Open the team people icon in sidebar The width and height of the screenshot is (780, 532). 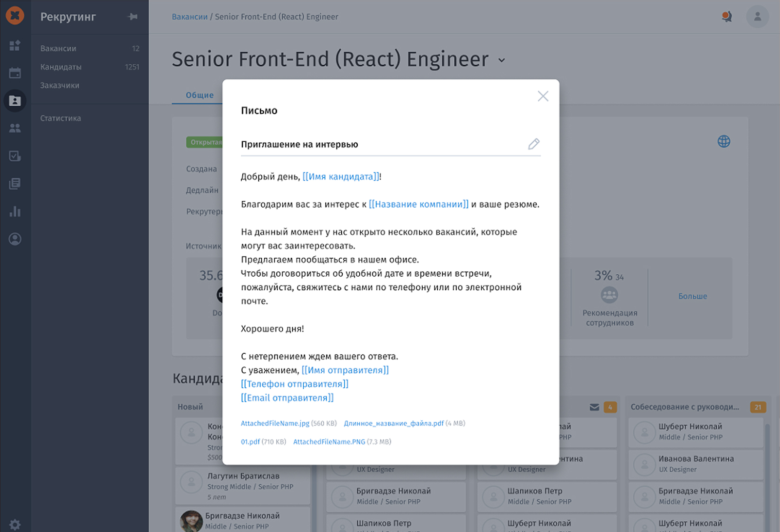[x=15, y=128]
